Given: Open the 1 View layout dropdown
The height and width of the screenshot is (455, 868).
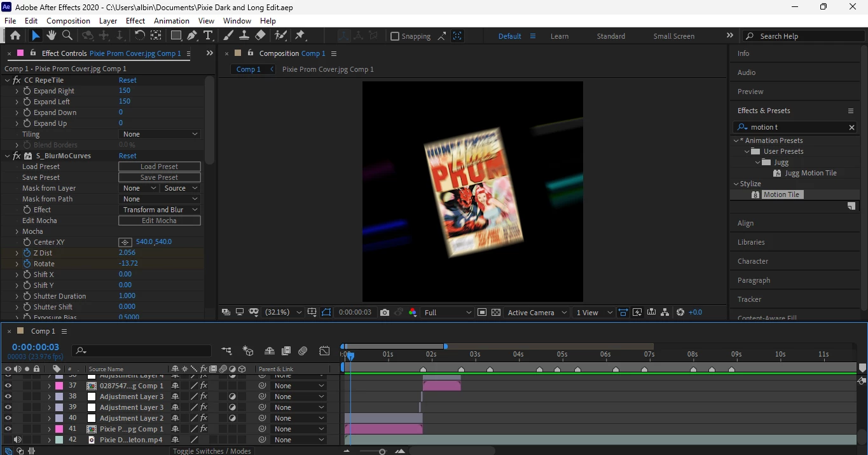Looking at the screenshot, I should (594, 312).
